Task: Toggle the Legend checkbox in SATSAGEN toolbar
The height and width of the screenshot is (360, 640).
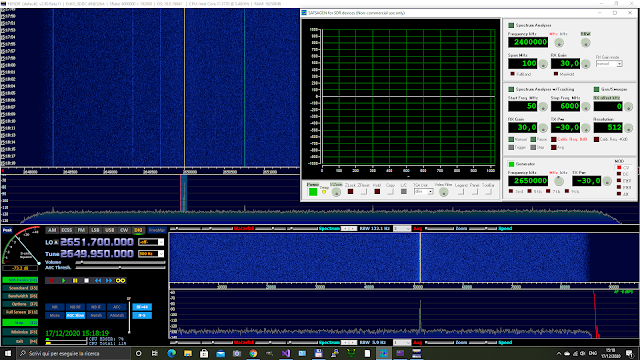Action: (461, 191)
